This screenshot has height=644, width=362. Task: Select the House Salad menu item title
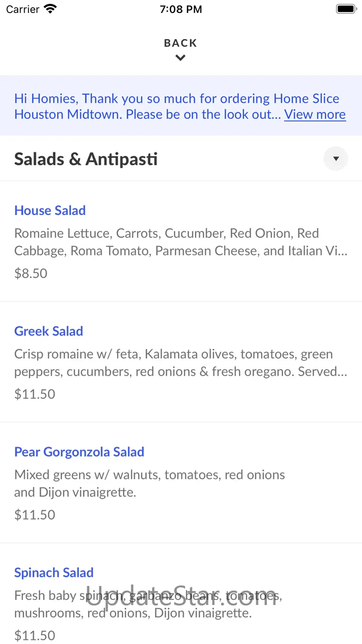(x=50, y=210)
